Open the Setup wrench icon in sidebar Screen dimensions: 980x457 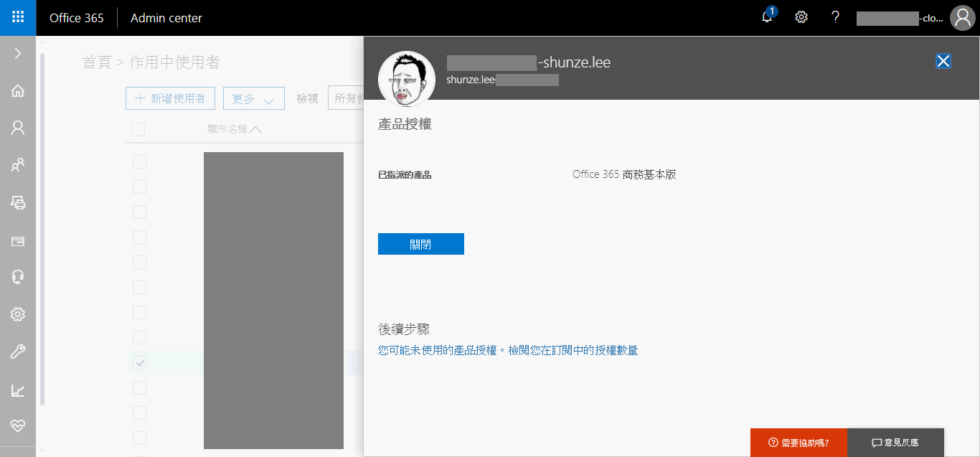click(18, 352)
